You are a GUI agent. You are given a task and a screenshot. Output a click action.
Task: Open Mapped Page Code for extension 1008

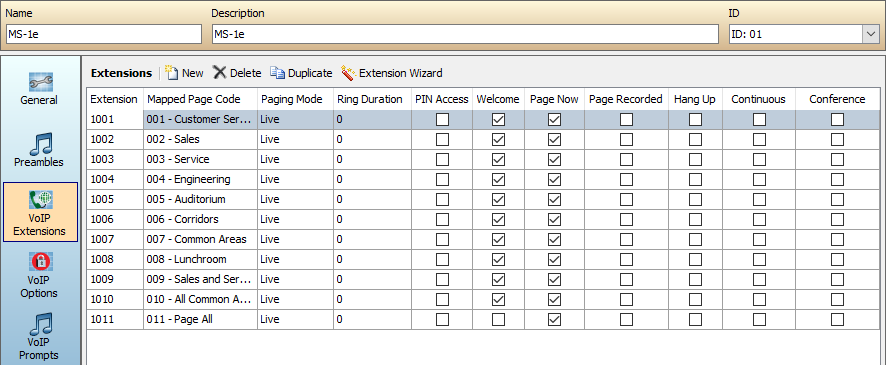point(200,259)
